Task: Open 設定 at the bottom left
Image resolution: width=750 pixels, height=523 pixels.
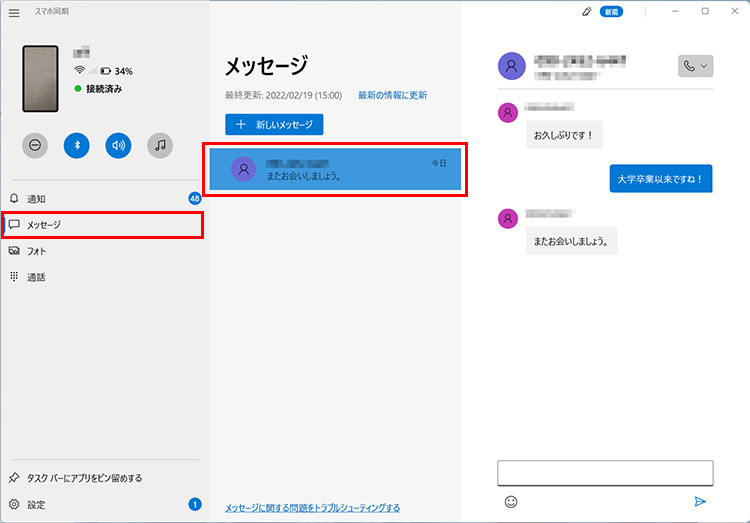Action: tap(37, 505)
